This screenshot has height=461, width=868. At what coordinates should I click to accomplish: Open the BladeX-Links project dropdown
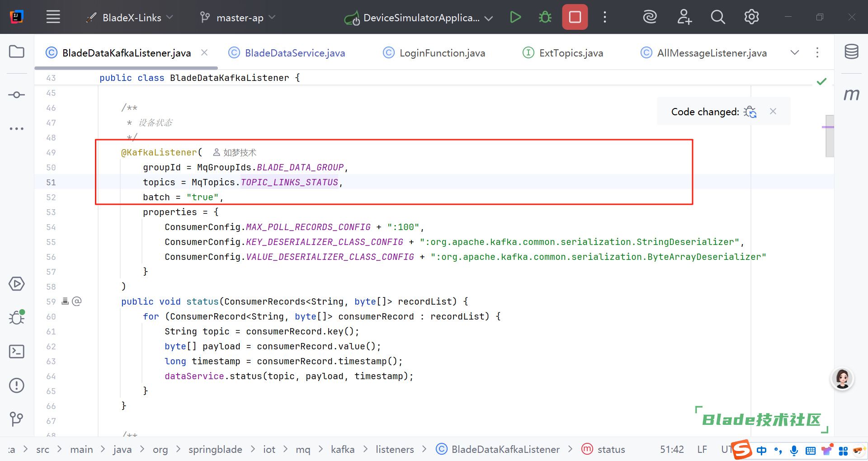130,18
